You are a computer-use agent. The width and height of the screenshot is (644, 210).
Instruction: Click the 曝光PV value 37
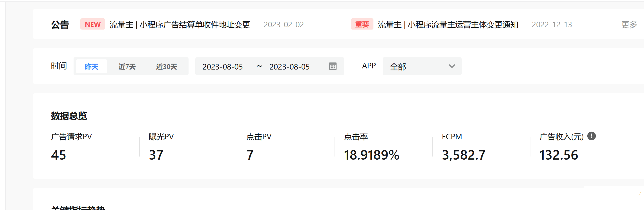(156, 155)
